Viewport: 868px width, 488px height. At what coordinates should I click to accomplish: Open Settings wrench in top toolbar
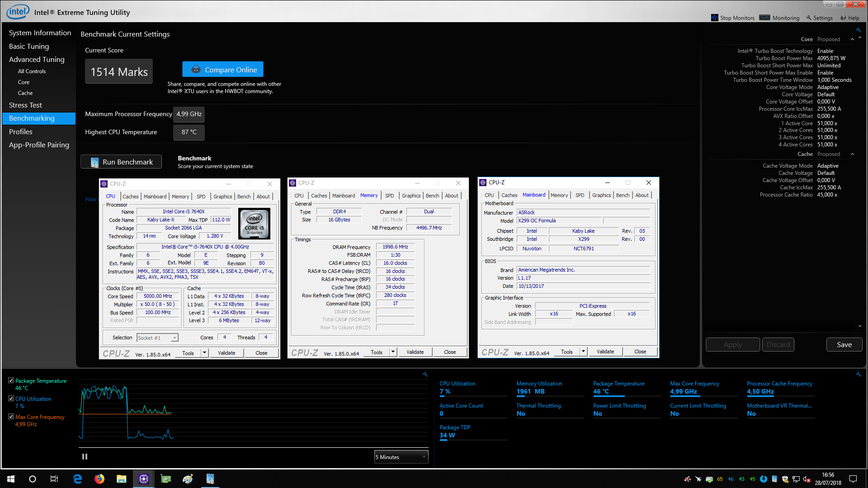(x=809, y=18)
